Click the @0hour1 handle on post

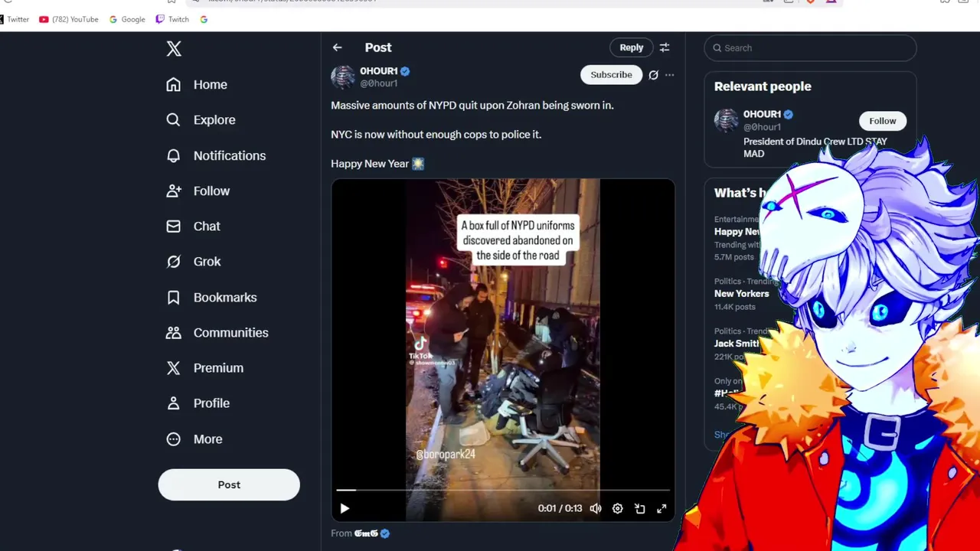click(x=379, y=83)
